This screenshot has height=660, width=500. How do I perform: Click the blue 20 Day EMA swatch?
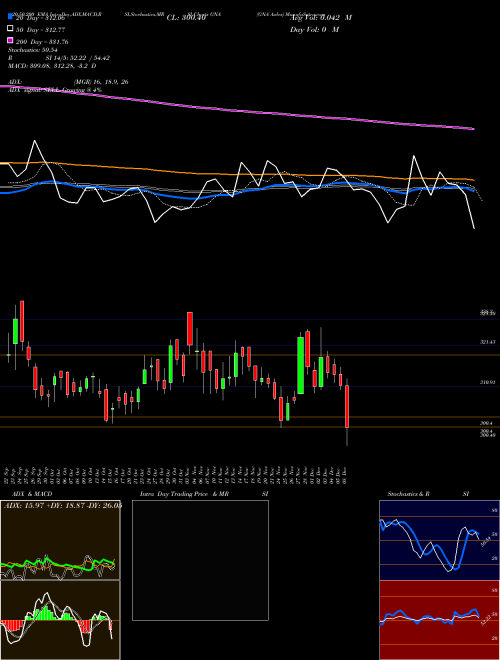coord(10,17)
